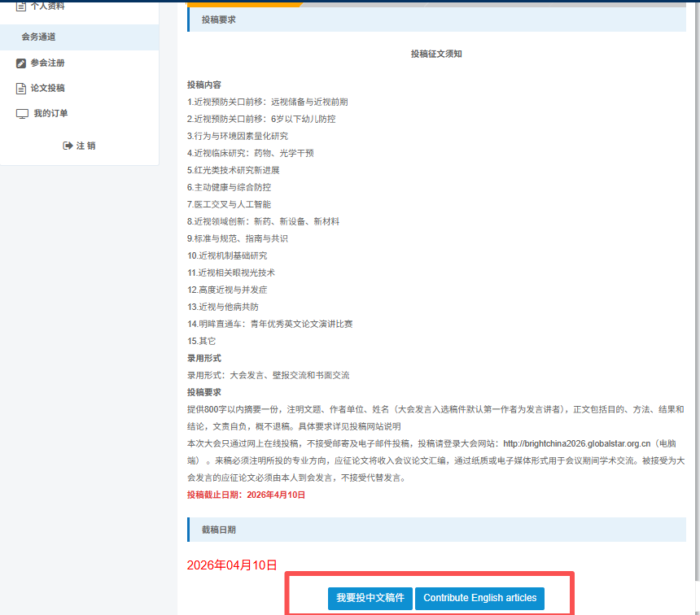Click the document icon beside 个人资料

click(20, 6)
